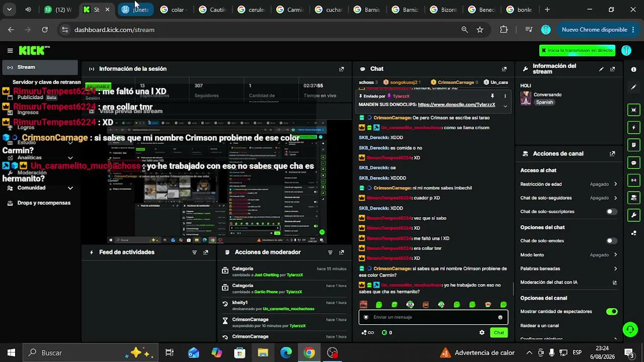Pop out the Chat panel
The image size is (644, 362).
pos(504,69)
